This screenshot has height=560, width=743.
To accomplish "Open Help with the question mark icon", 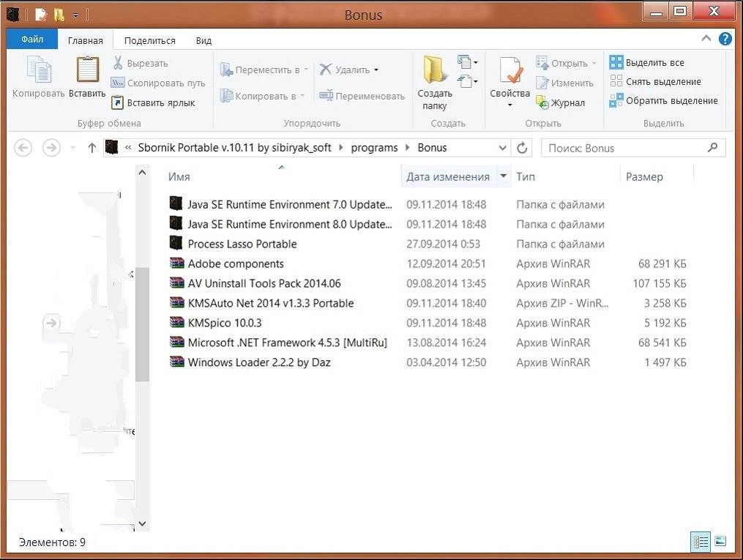I will tap(725, 39).
